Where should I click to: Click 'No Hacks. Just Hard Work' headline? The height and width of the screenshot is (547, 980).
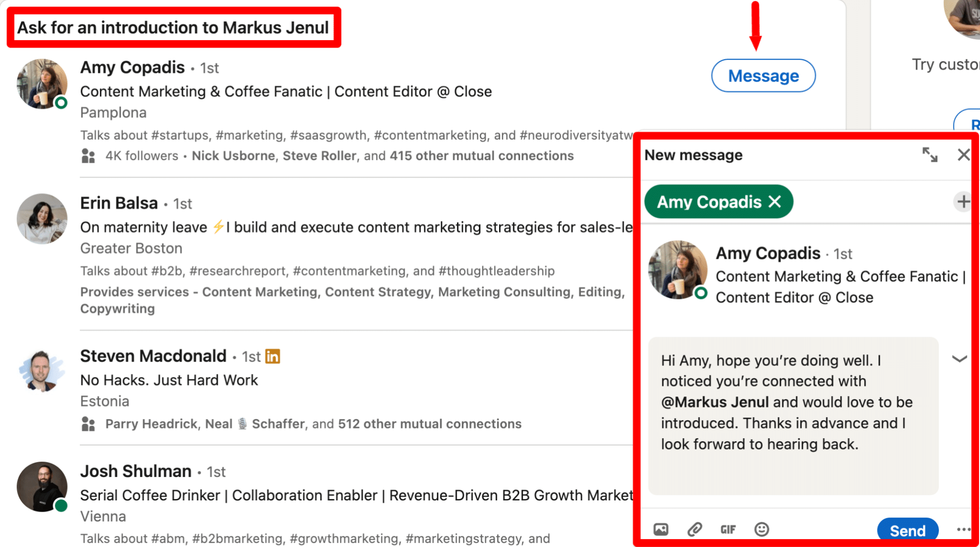tap(169, 380)
